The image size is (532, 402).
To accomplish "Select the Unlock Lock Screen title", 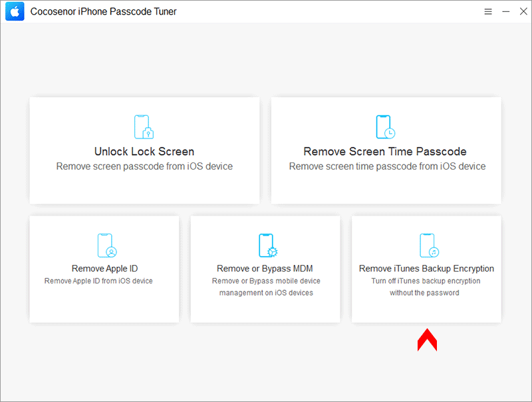I will pyautogui.click(x=144, y=152).
